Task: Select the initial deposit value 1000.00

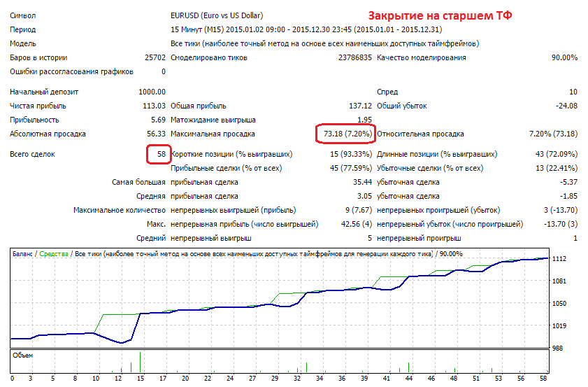Action: pyautogui.click(x=152, y=92)
